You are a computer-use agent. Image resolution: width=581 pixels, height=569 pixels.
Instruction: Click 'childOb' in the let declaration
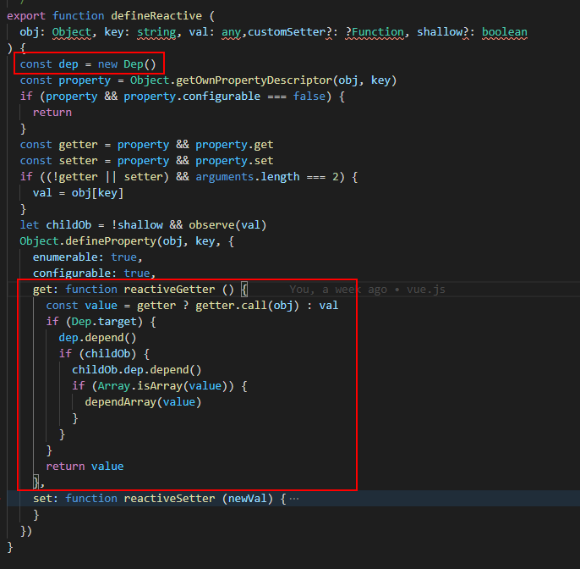pyautogui.click(x=69, y=225)
